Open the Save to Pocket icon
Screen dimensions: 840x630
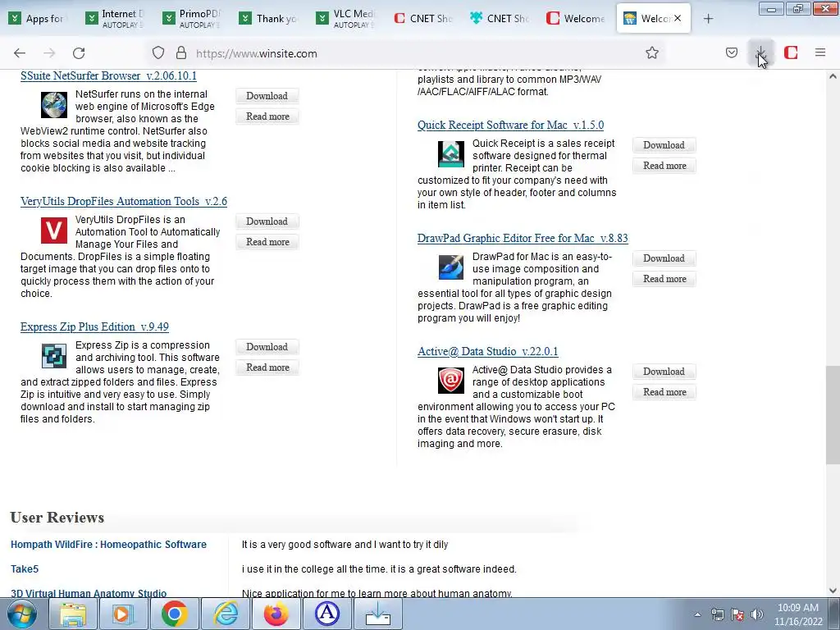(x=731, y=52)
